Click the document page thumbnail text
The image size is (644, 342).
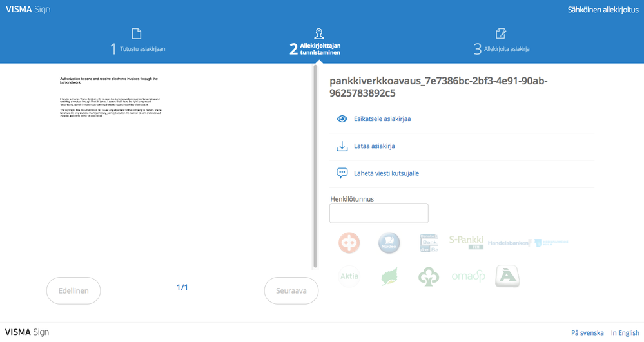point(110,97)
